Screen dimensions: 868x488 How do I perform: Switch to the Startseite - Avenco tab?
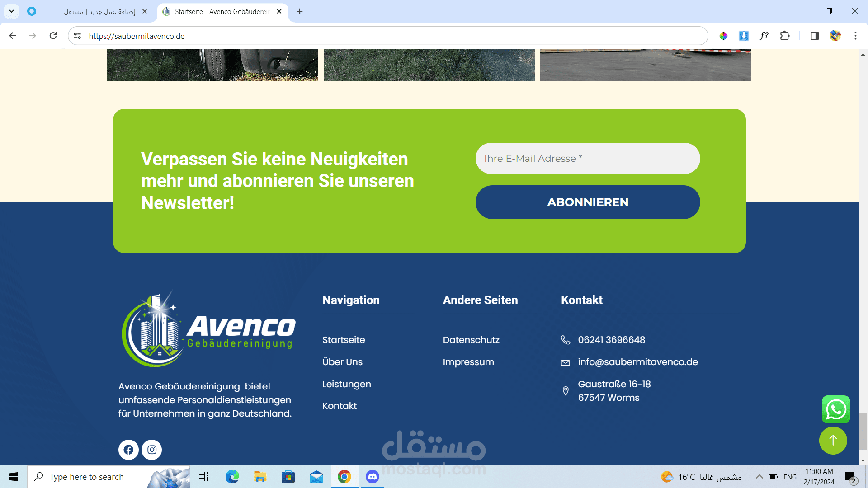point(222,11)
